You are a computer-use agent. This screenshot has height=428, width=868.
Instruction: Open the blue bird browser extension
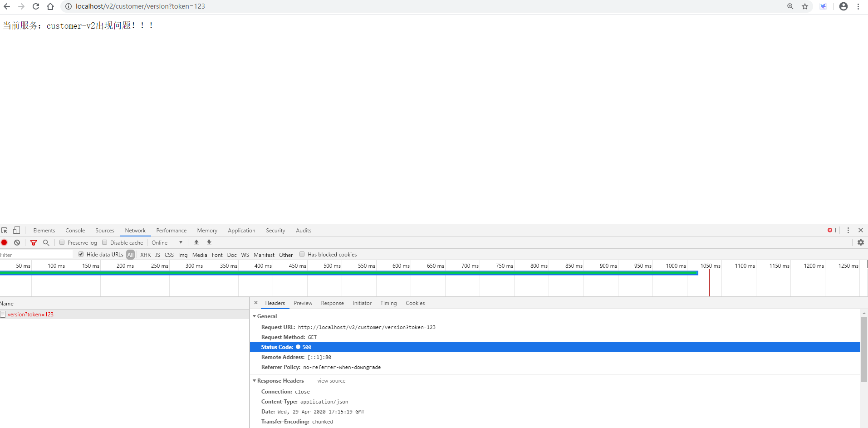[x=823, y=6]
